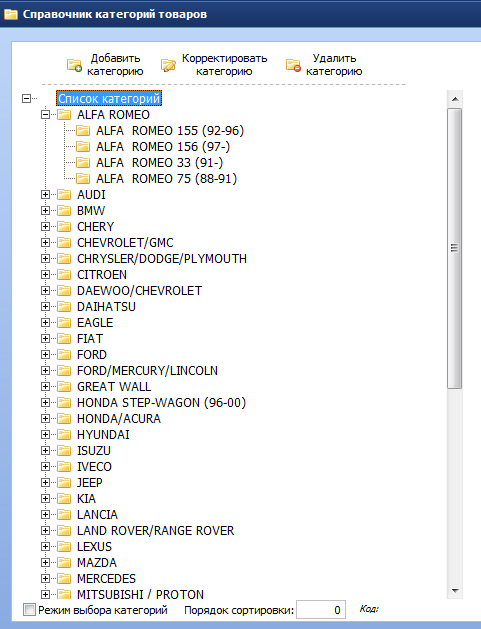Viewport: 481px width, 629px height.
Task: Click the CHERY folder icon
Action: point(64,227)
